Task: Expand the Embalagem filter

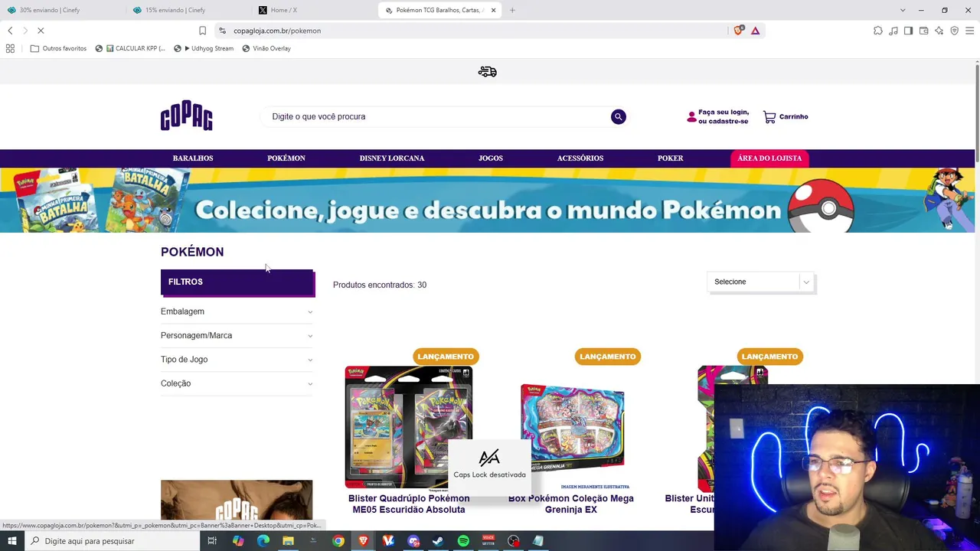Action: 237,311
